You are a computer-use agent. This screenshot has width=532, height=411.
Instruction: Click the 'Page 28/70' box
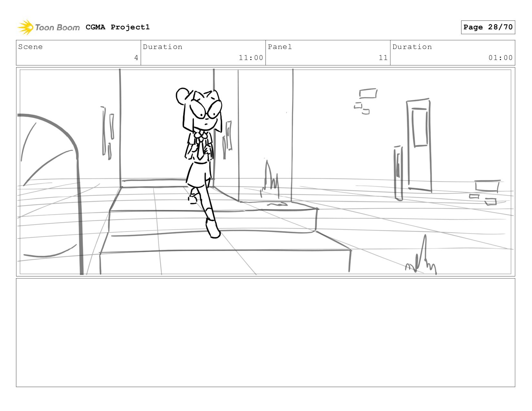click(x=488, y=27)
